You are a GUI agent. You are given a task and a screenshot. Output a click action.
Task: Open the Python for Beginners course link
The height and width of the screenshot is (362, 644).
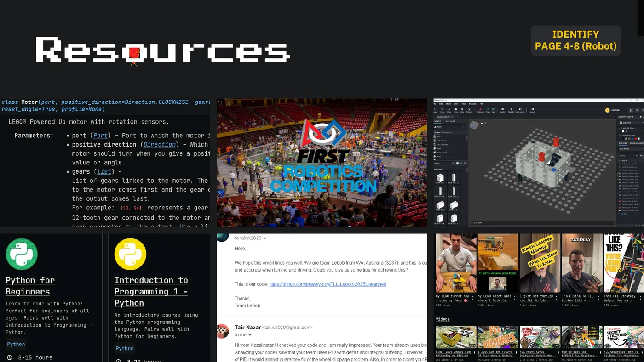point(30,286)
